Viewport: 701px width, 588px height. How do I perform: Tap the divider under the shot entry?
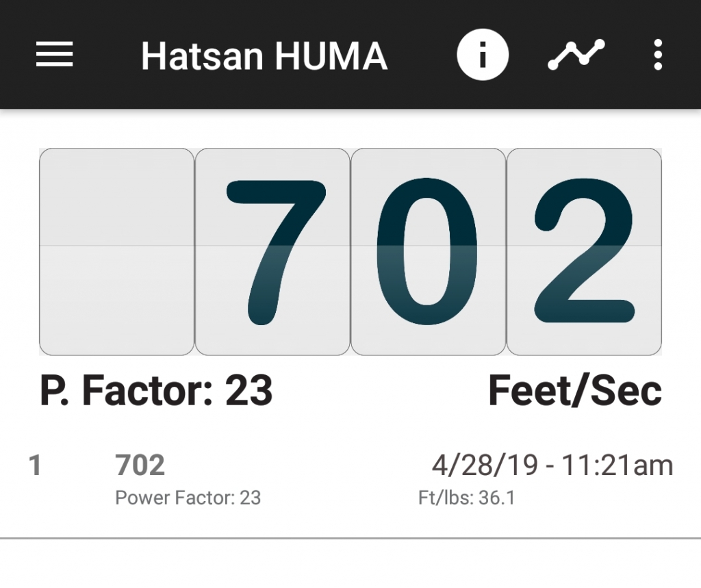point(350,538)
